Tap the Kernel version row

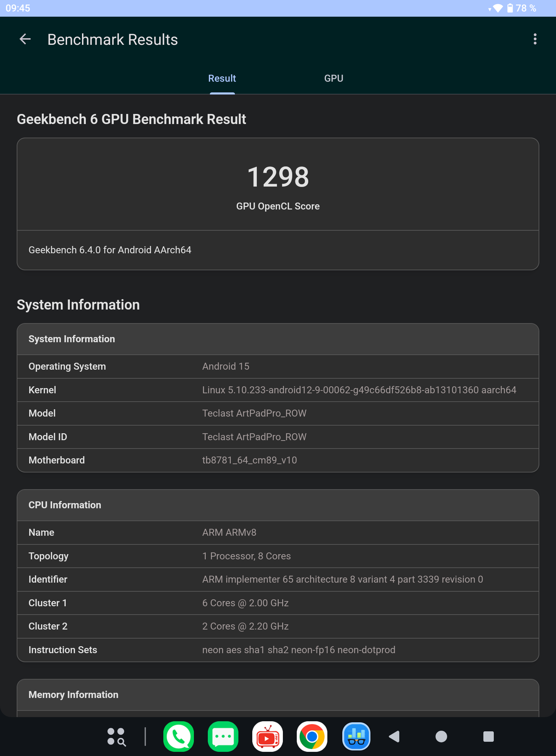[x=278, y=390]
